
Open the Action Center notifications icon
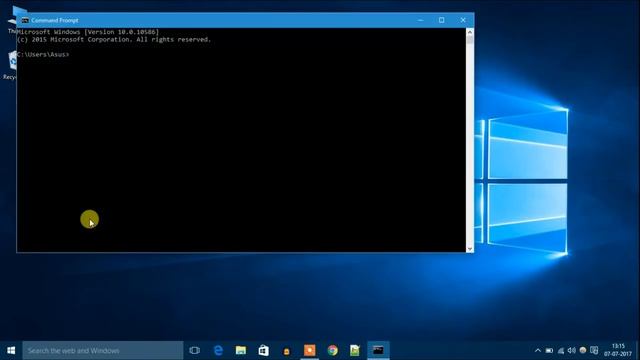point(594,350)
